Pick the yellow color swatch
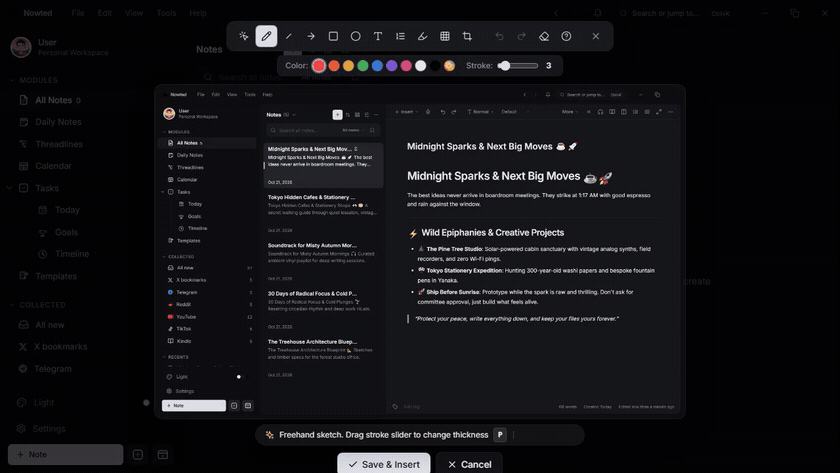The width and height of the screenshot is (840, 473). 348,65
